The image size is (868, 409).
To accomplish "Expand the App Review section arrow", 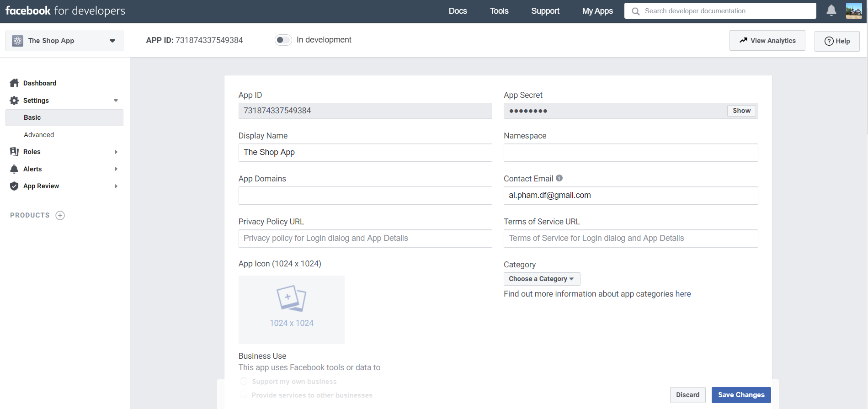I will pyautogui.click(x=116, y=186).
